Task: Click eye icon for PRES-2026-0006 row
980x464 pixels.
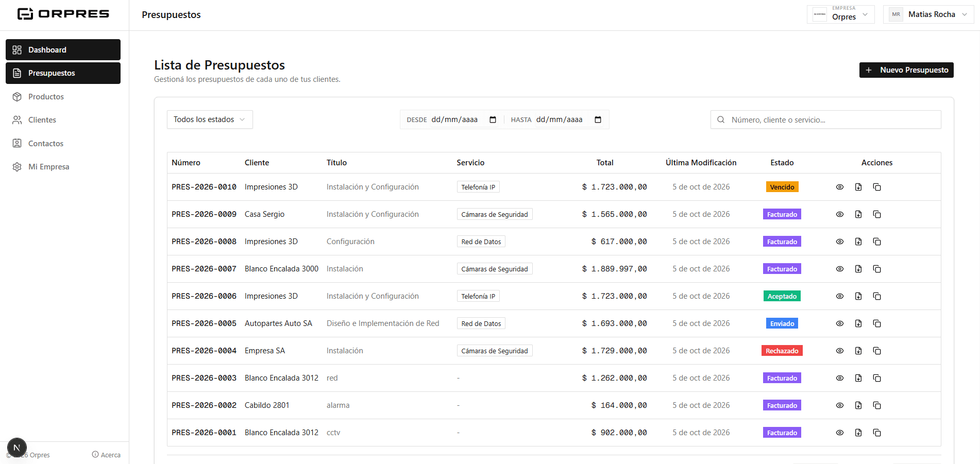Action: [839, 296]
